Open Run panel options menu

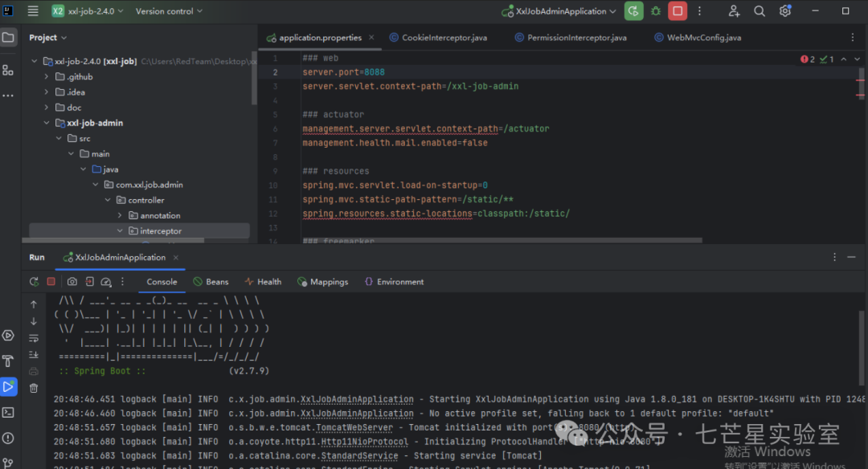tap(835, 257)
